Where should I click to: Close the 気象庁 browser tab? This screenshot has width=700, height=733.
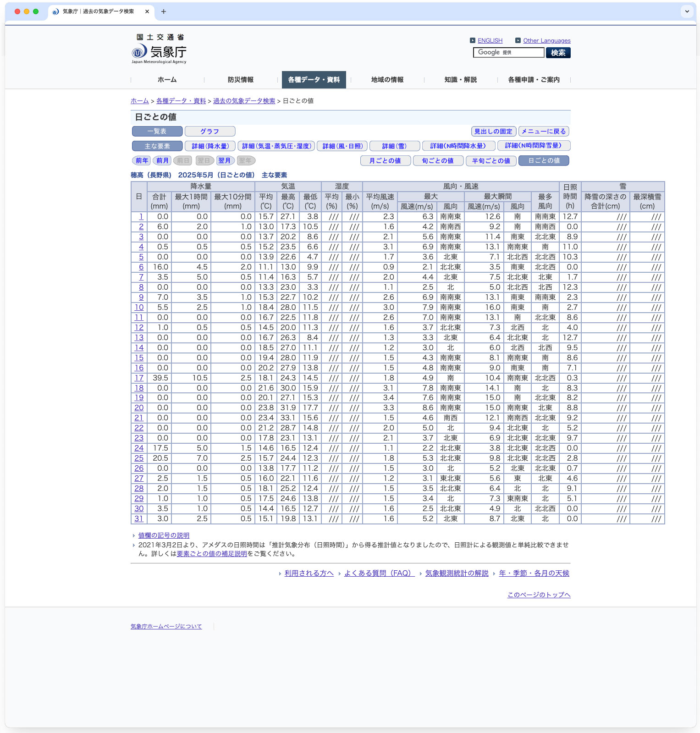tap(147, 11)
